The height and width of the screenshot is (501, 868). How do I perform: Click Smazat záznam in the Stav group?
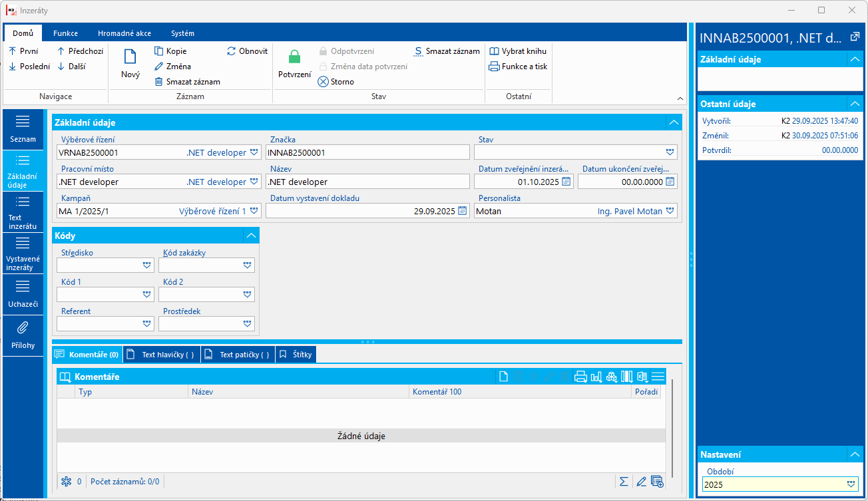pyautogui.click(x=447, y=51)
